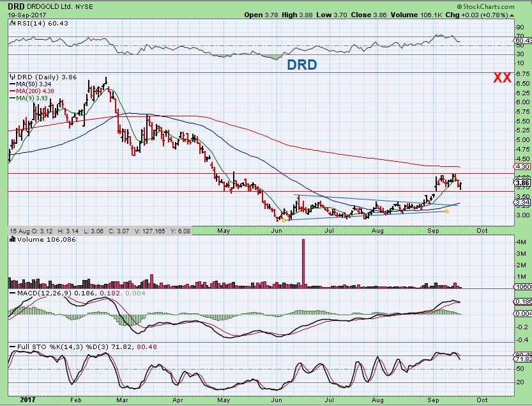Click the Volume 106.1K header value
Viewport: 532px width, 406px height.
coord(416,15)
